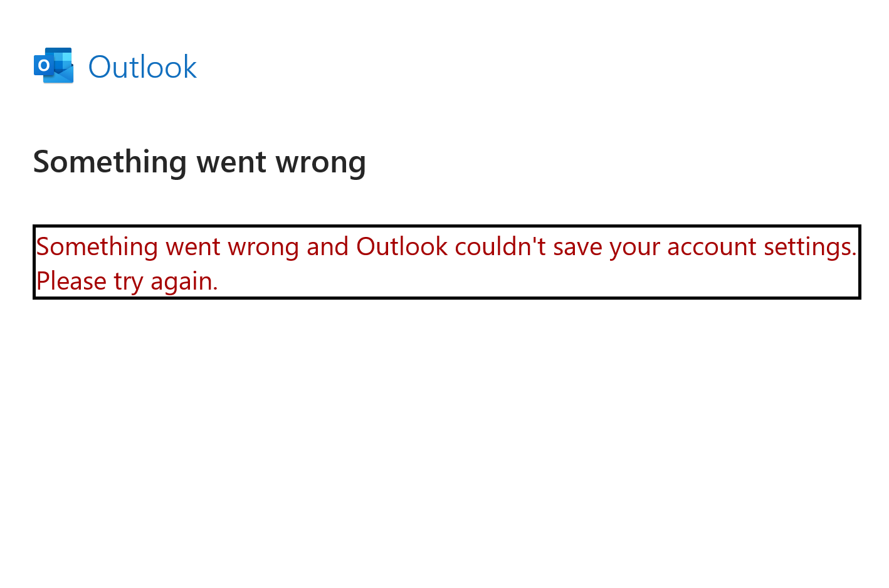Click 'Please try again.' red text

[127, 281]
